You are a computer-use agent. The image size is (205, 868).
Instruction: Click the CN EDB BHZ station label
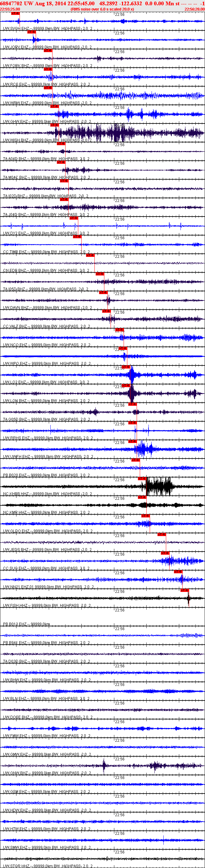click(x=46, y=270)
